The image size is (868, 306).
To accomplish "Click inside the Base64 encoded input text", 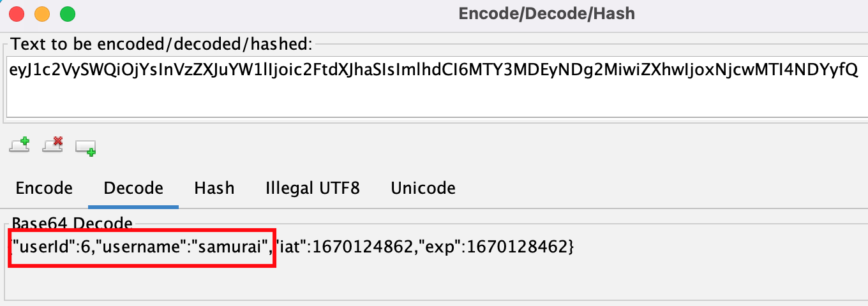I will click(434, 70).
